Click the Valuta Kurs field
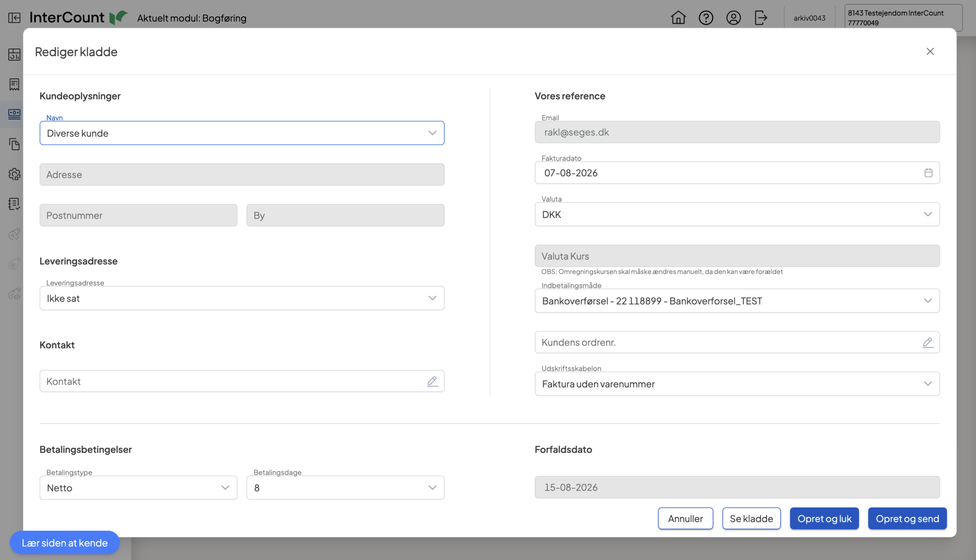Viewport: 976px width, 560px height. pyautogui.click(x=737, y=256)
